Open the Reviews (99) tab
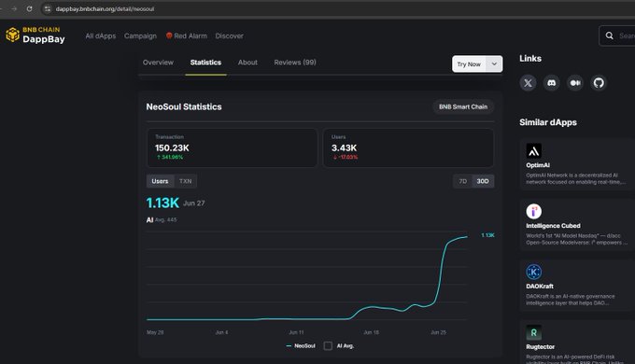This screenshot has width=635, height=364. pyautogui.click(x=295, y=63)
